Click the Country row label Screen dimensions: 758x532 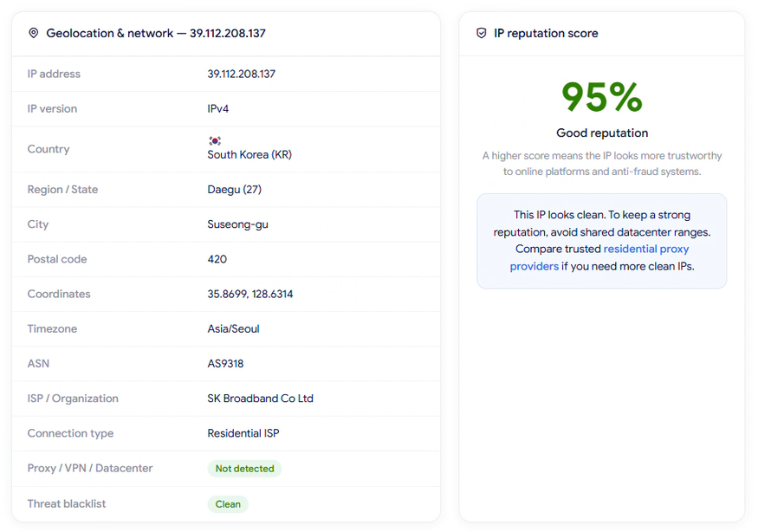(x=49, y=149)
